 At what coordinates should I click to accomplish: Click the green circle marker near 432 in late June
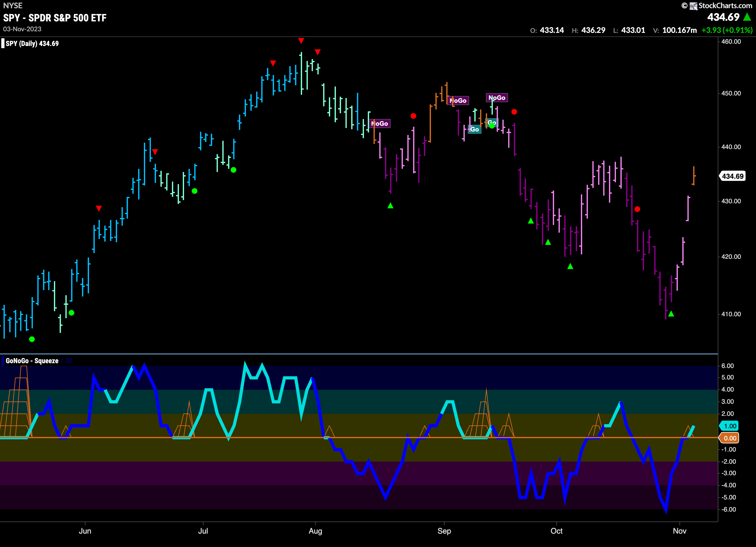(x=195, y=191)
